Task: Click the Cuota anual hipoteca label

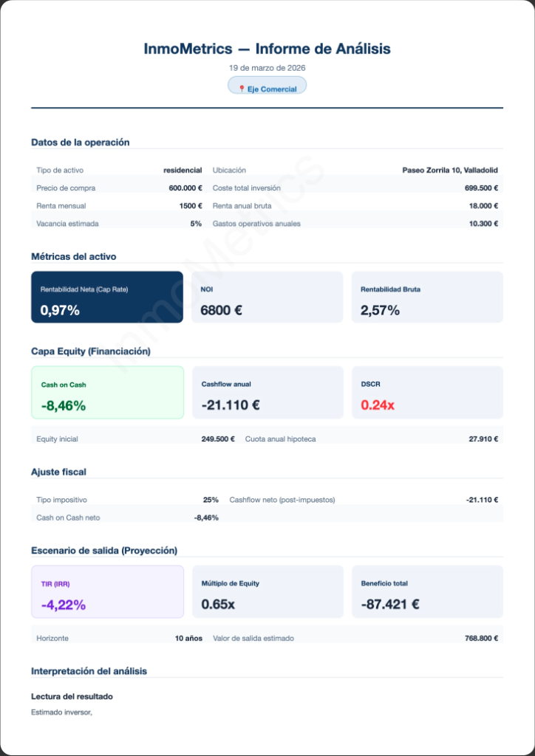Action: click(x=281, y=439)
